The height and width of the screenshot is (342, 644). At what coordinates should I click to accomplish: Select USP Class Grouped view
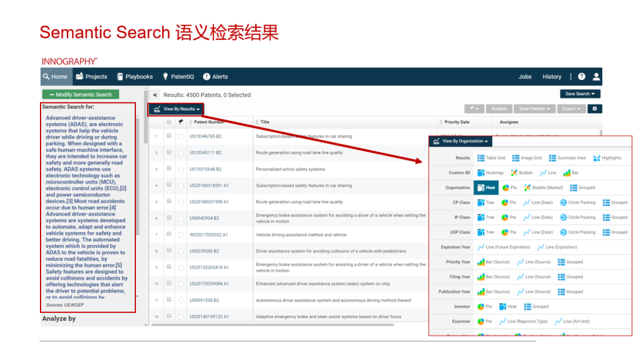coord(615,232)
